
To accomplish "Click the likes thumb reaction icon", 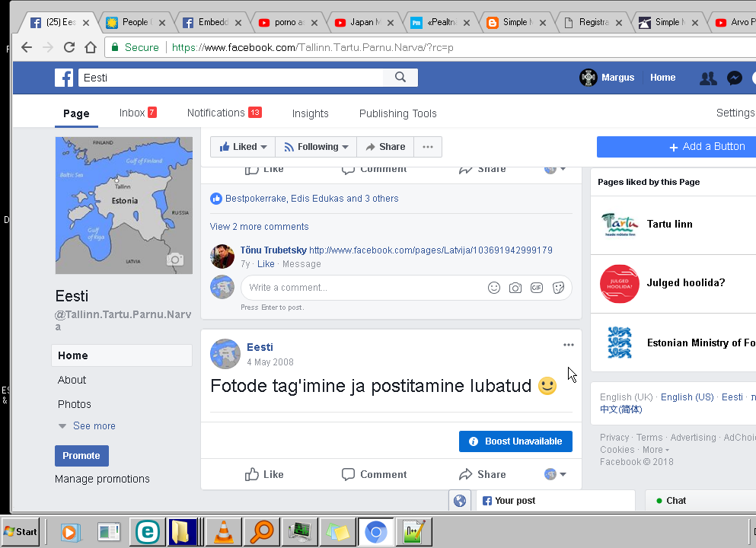I will pos(216,199).
